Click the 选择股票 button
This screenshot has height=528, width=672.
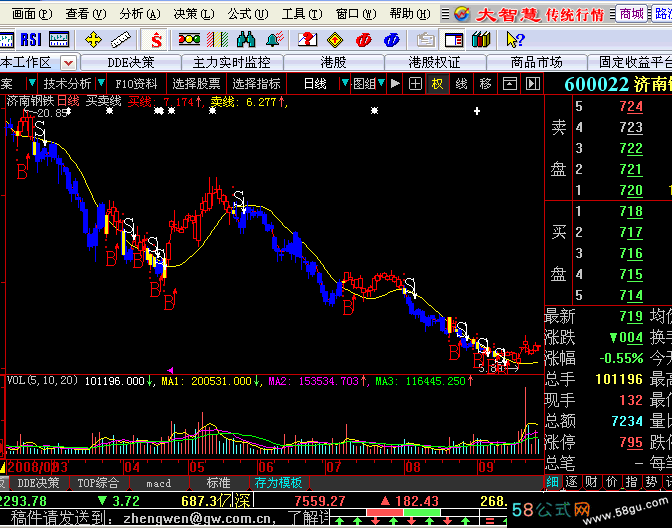click(196, 83)
